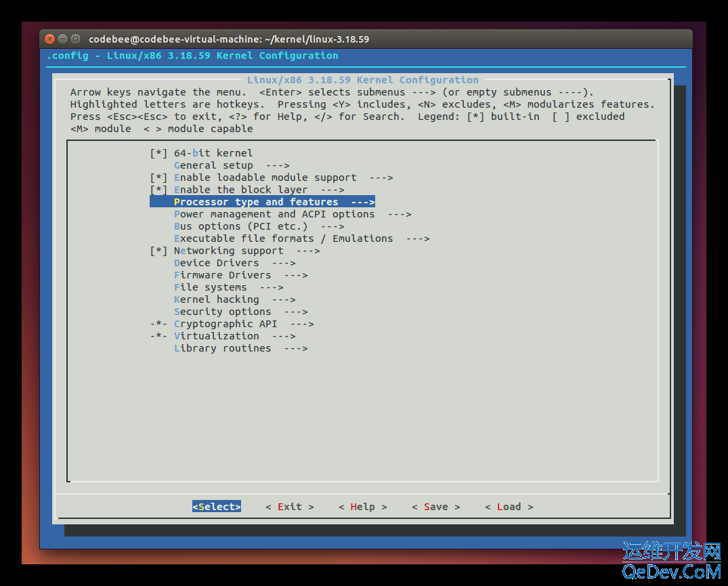Toggle Enable loadable module support checkbox
728x586 pixels.
click(x=158, y=178)
